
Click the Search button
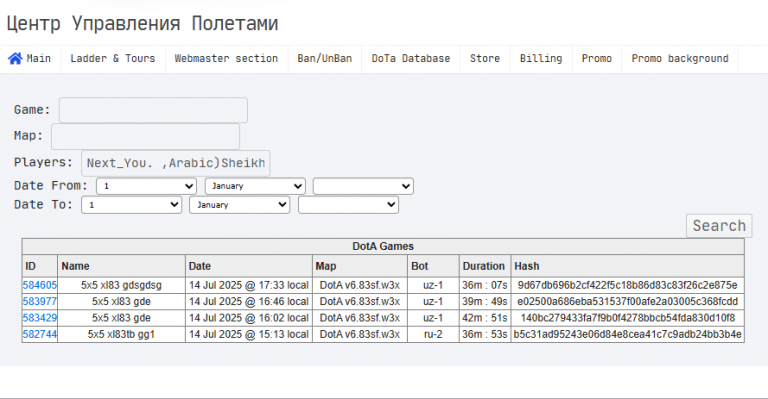(719, 226)
